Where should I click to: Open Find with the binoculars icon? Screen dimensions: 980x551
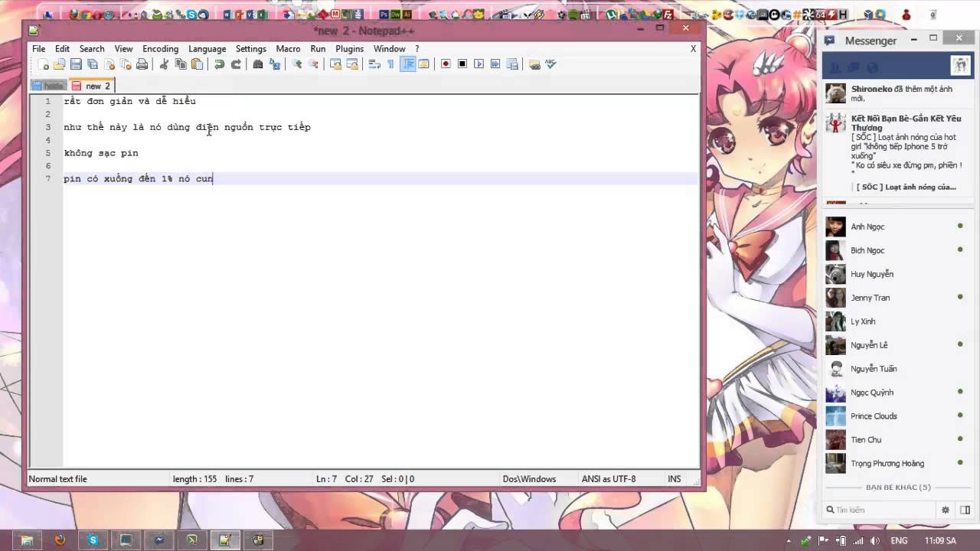click(258, 64)
